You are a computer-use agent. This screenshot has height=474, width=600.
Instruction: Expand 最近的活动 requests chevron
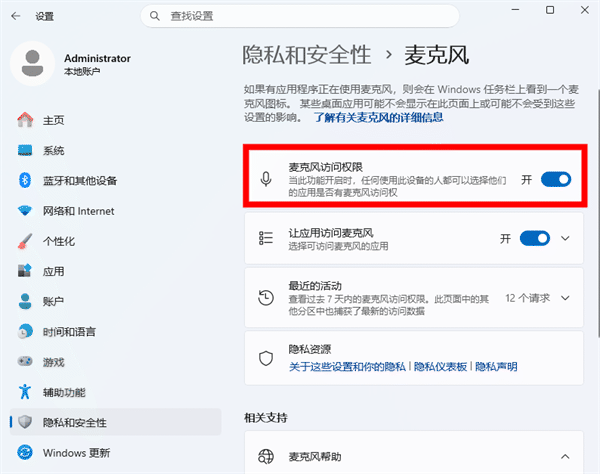565,298
